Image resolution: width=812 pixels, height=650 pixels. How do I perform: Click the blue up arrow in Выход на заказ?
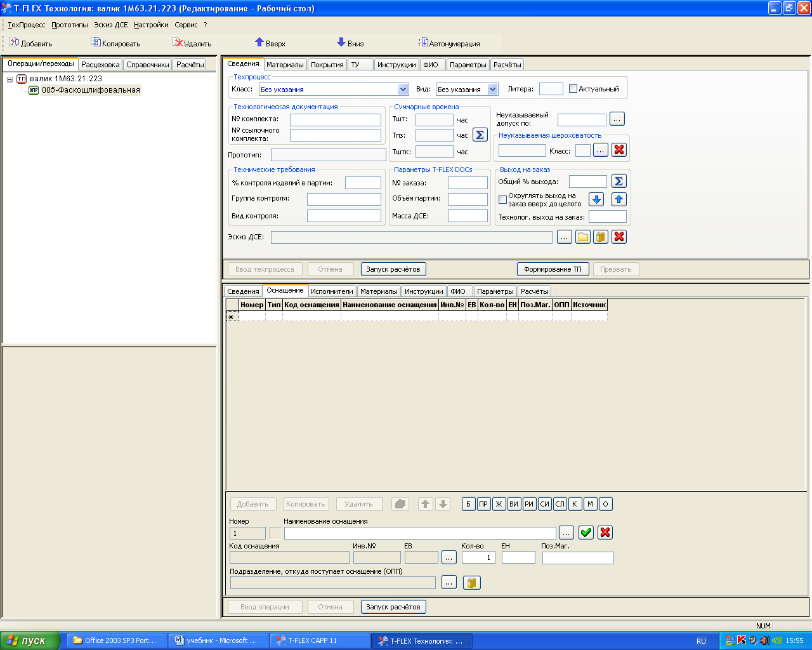(x=619, y=199)
